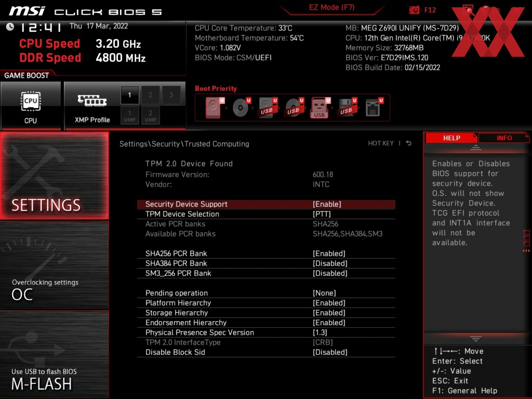The width and height of the screenshot is (532, 399).
Task: Select XMP profile 2
Action: 150,95
